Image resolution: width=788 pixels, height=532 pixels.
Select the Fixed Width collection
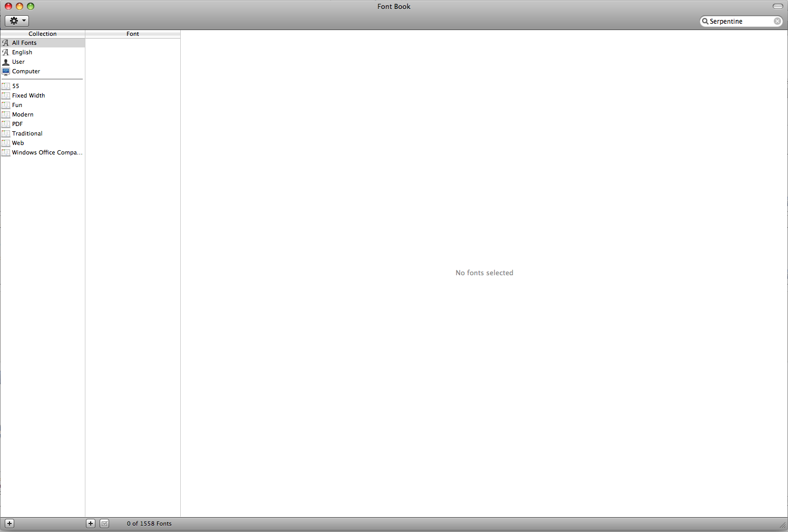(42, 95)
